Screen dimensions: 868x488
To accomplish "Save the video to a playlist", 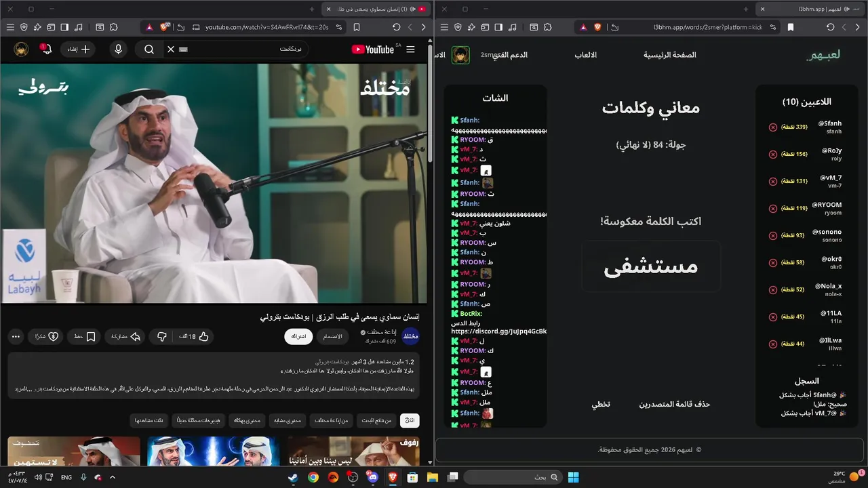I will point(85,336).
